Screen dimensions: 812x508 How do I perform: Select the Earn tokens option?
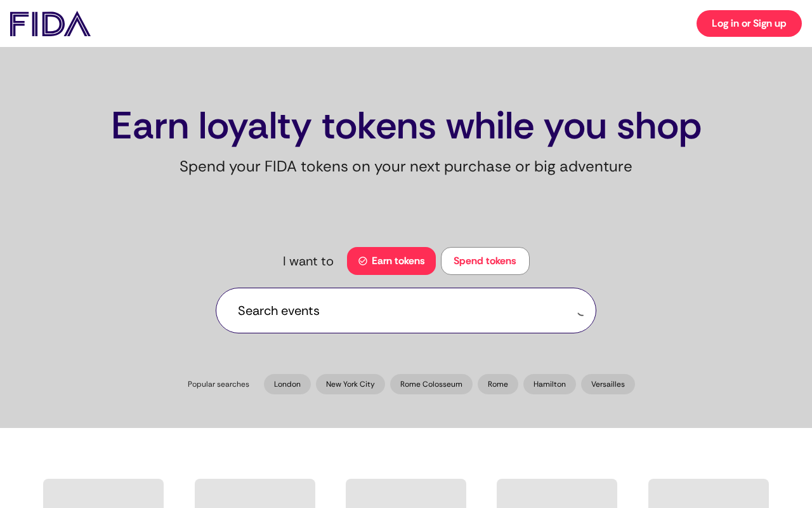[391, 261]
